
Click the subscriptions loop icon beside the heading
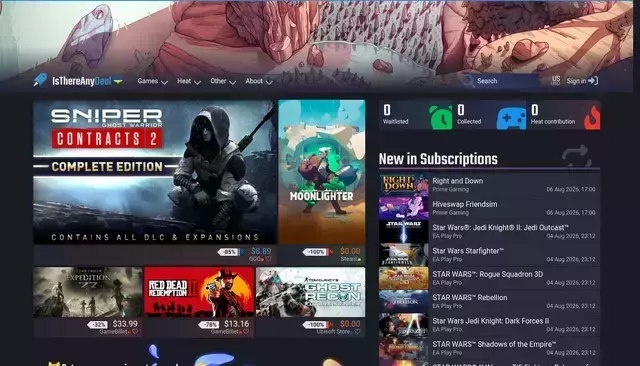[x=576, y=156]
